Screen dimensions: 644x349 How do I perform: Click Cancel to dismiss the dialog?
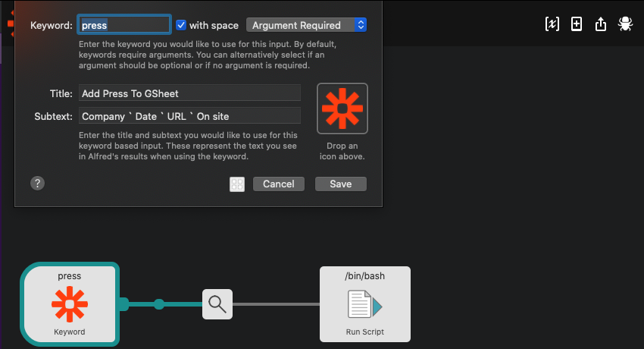click(279, 184)
